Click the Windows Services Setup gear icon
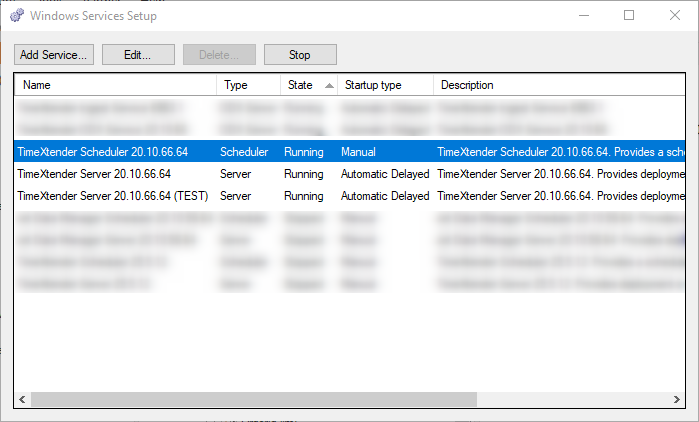 pyautogui.click(x=17, y=15)
